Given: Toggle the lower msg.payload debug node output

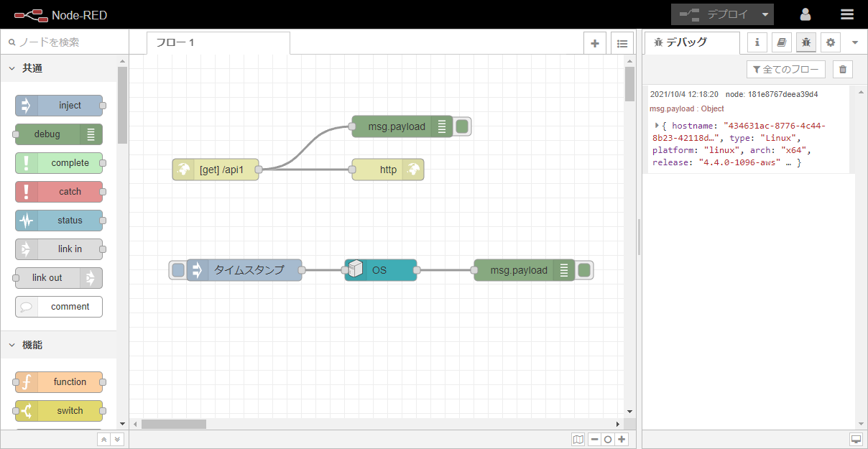Looking at the screenshot, I should [585, 270].
